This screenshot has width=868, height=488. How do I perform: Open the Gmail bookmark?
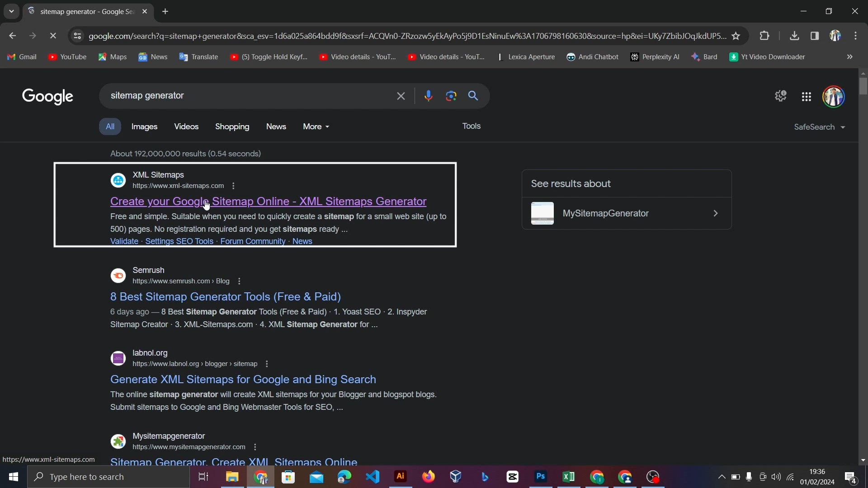pyautogui.click(x=22, y=57)
